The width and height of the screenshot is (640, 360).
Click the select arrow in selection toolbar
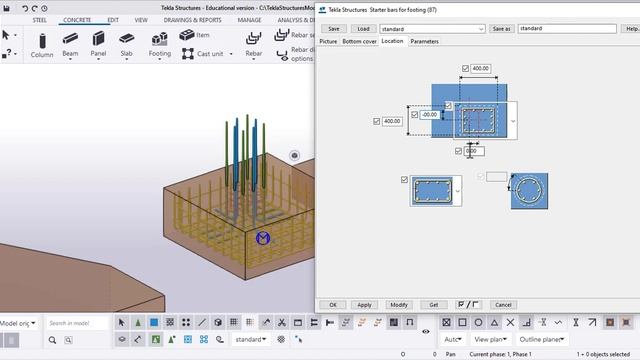tap(122, 323)
